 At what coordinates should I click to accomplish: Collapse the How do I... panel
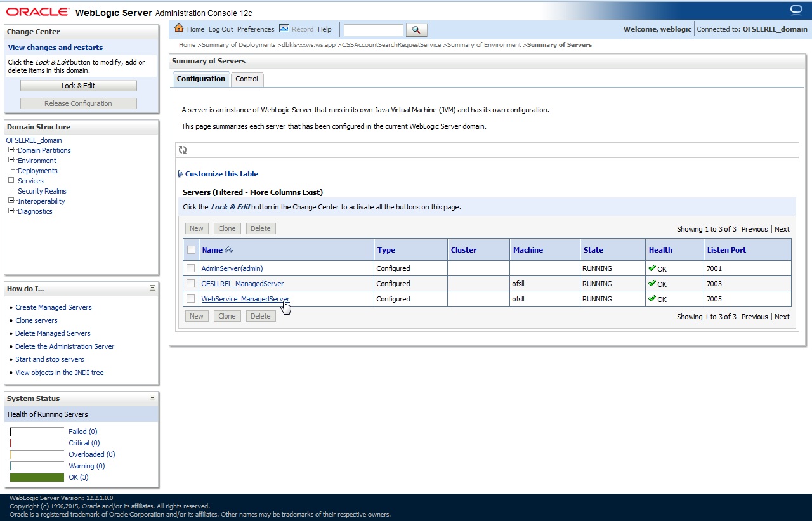point(152,288)
